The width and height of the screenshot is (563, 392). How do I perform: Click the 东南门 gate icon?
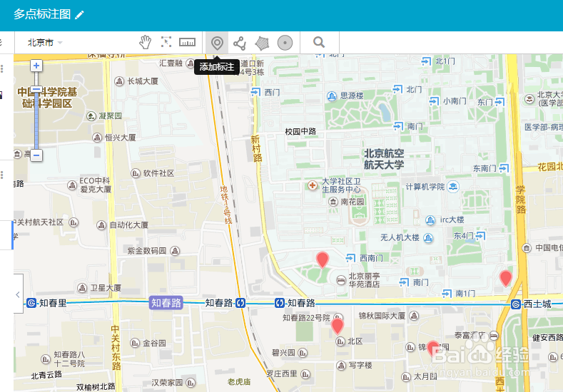pyautogui.click(x=504, y=167)
